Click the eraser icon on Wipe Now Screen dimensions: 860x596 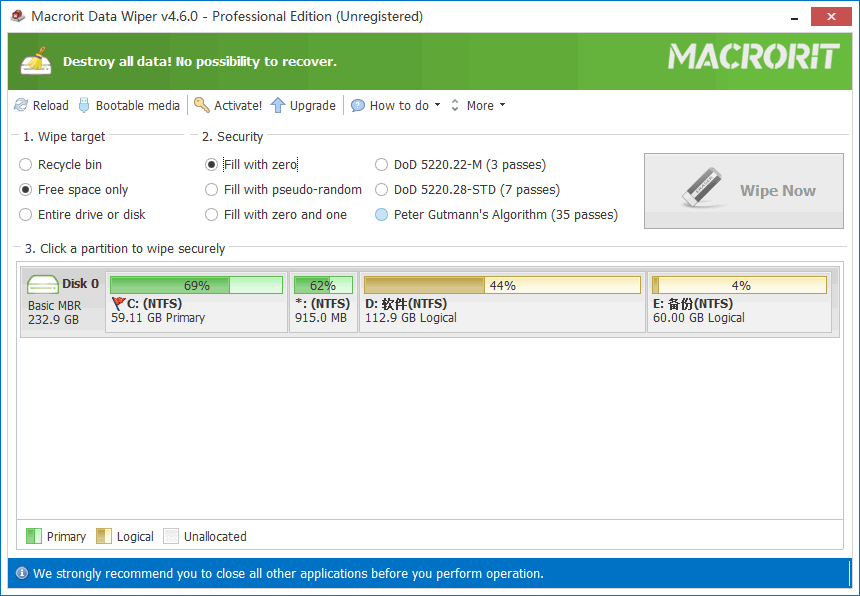(703, 188)
